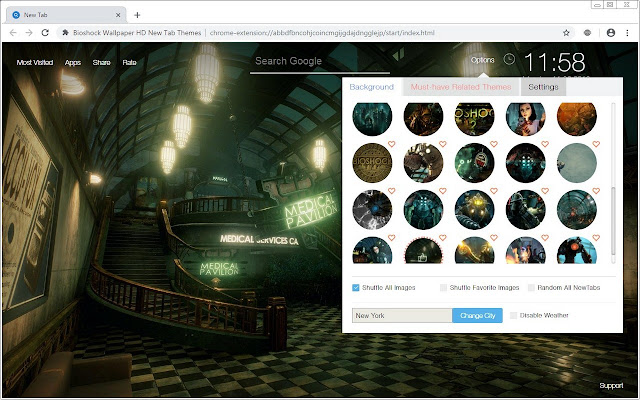Focus the Search Google field
The image size is (640, 400).
(x=320, y=62)
